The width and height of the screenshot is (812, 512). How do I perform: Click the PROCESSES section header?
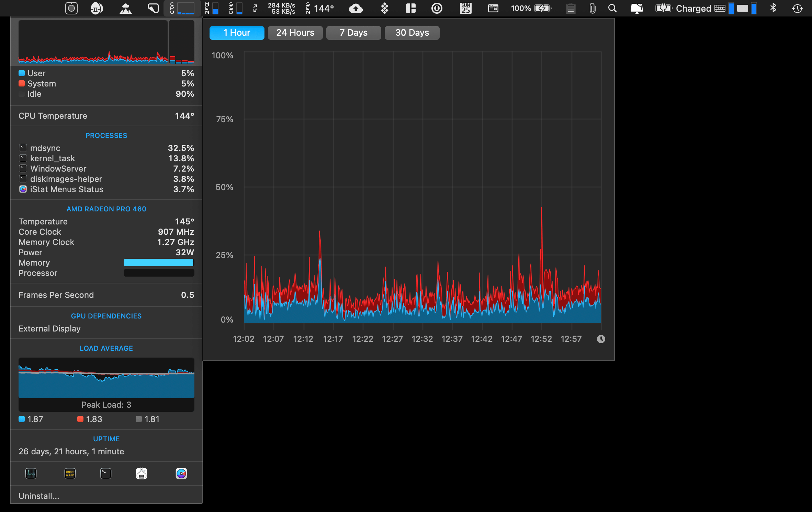(106, 136)
